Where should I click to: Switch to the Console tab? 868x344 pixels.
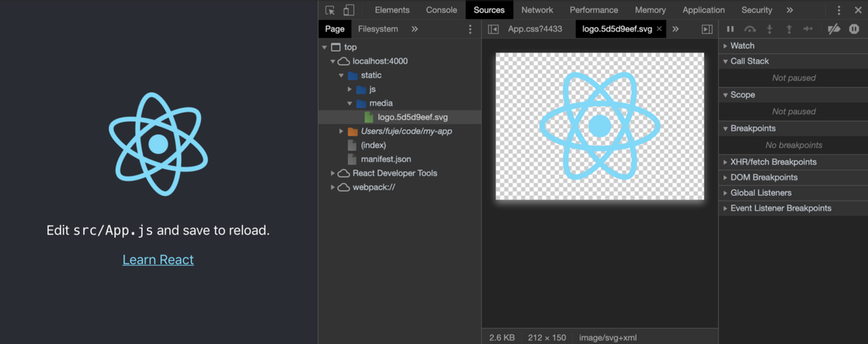441,10
